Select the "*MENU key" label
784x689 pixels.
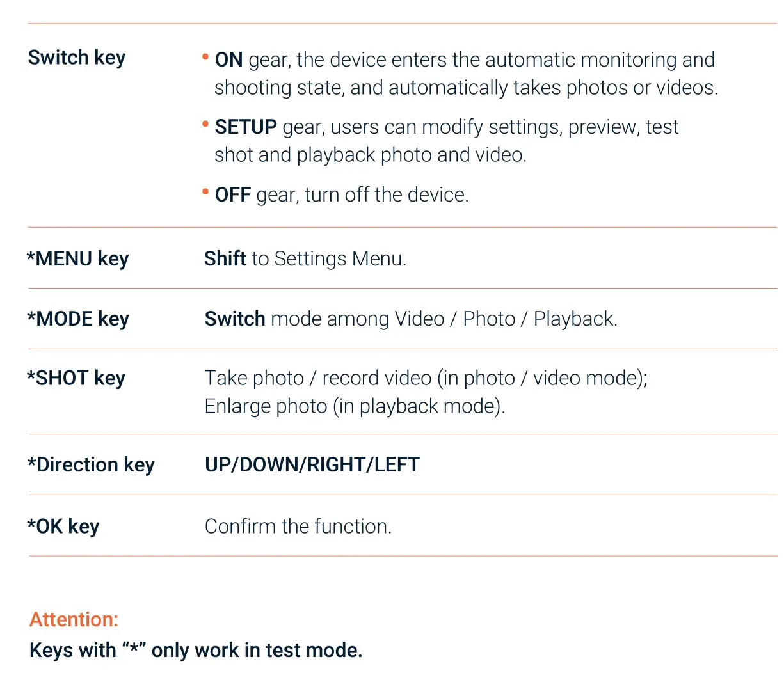click(x=77, y=258)
